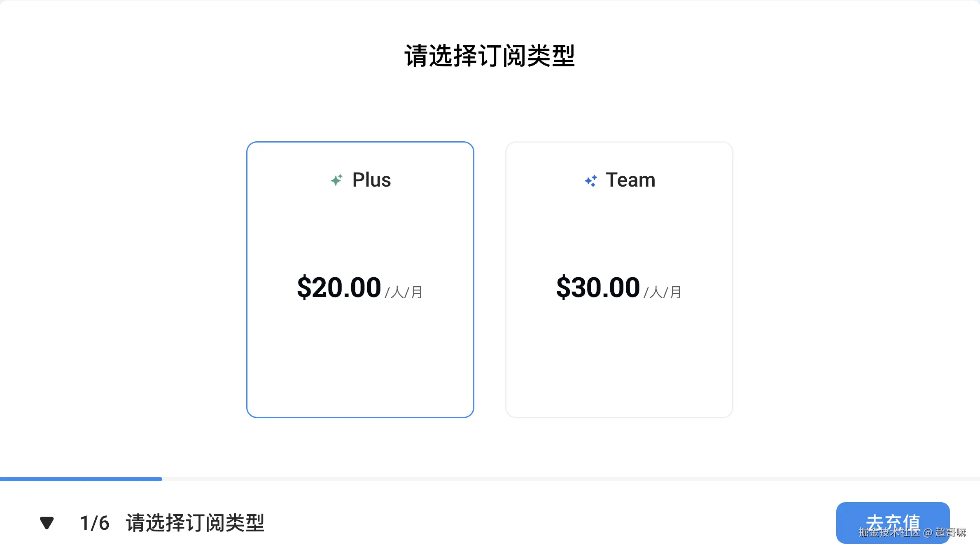Click the 超哥嘛 author watermark
Viewport: 980px width, 552px height.
(950, 533)
